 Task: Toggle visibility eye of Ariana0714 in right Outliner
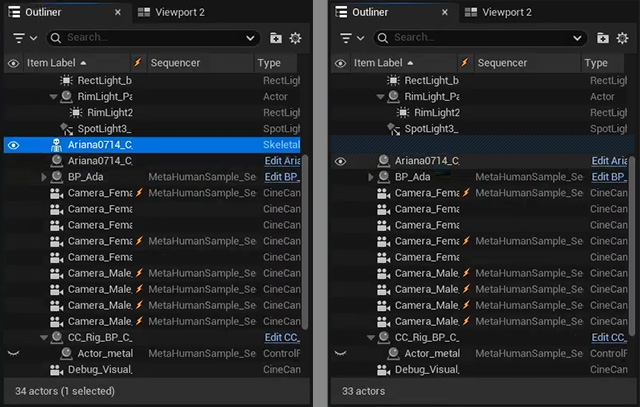(340, 161)
